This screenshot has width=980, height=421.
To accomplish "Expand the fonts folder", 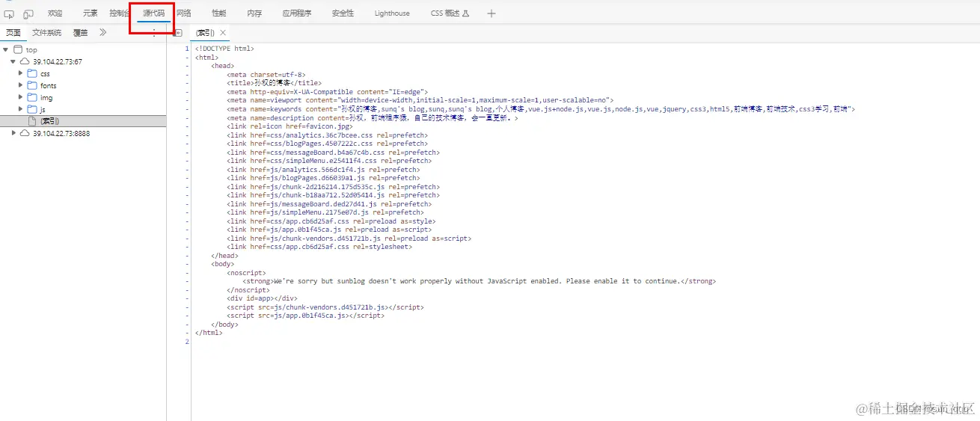I will (21, 85).
